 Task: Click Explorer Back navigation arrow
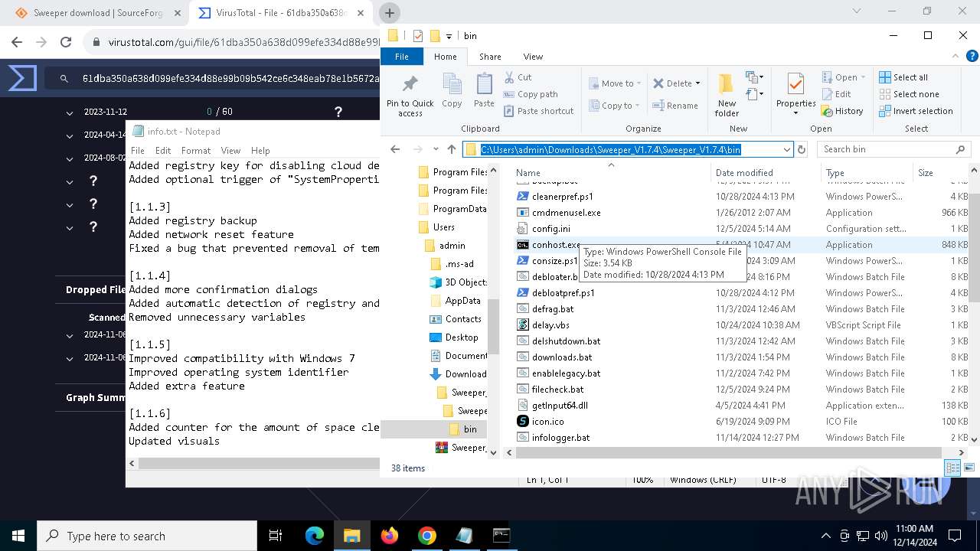395,149
